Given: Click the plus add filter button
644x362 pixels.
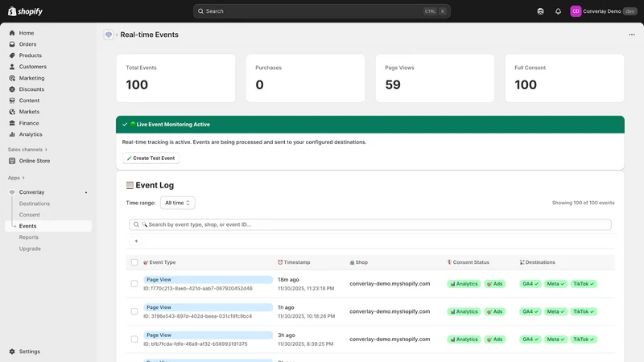Looking at the screenshot, I should coord(136,241).
